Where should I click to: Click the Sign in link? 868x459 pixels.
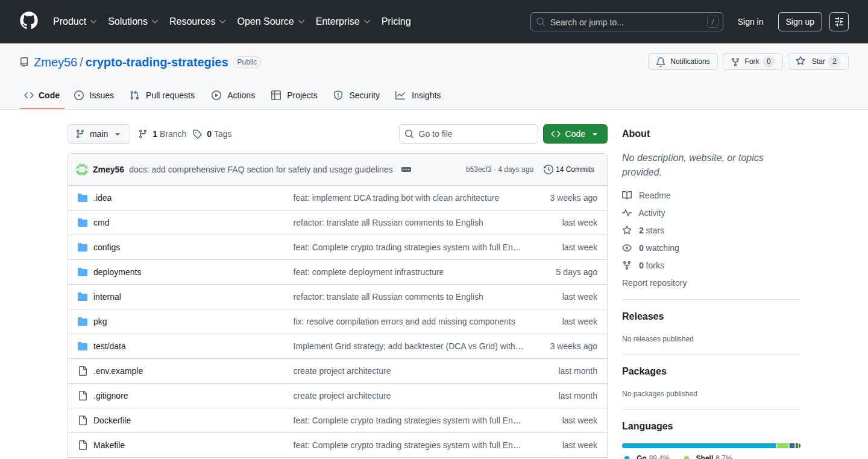click(x=750, y=22)
